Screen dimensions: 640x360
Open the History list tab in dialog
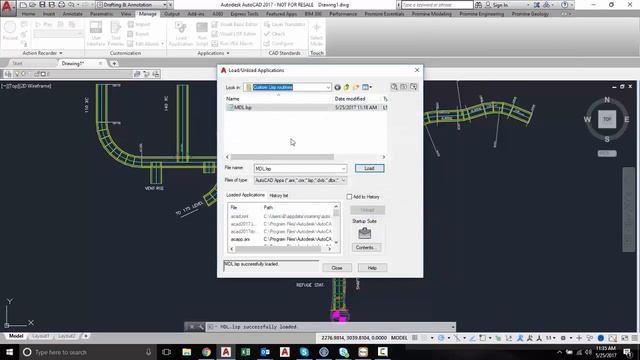click(278, 196)
